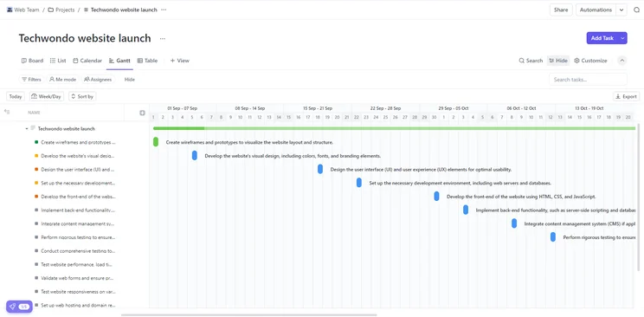Click the orange status dot of Design the user interface
The width and height of the screenshot is (644, 317).
(36, 170)
